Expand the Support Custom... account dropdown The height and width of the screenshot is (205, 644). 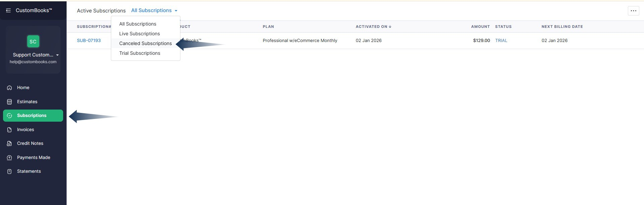click(x=57, y=55)
